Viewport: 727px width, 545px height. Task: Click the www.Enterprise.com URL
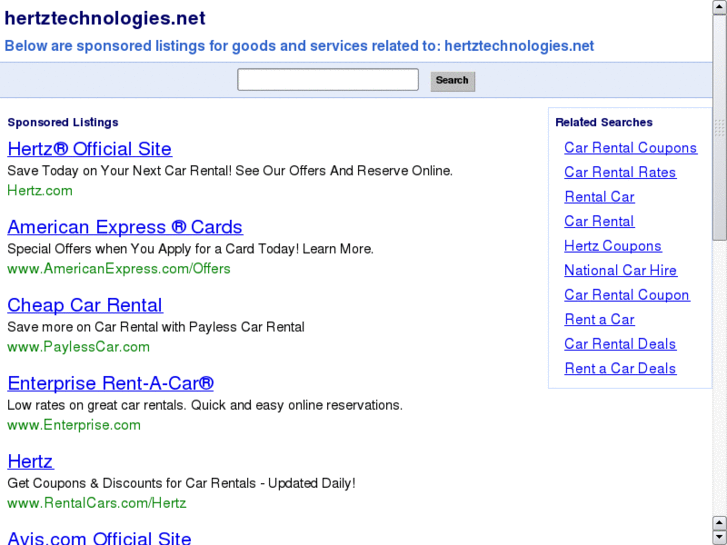(74, 425)
